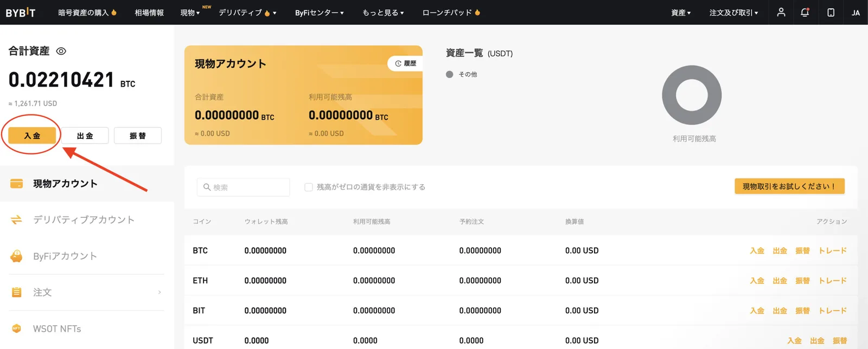The height and width of the screenshot is (349, 868).
Task: Click the ByFiアカウント piggy bank icon
Action: [17, 256]
